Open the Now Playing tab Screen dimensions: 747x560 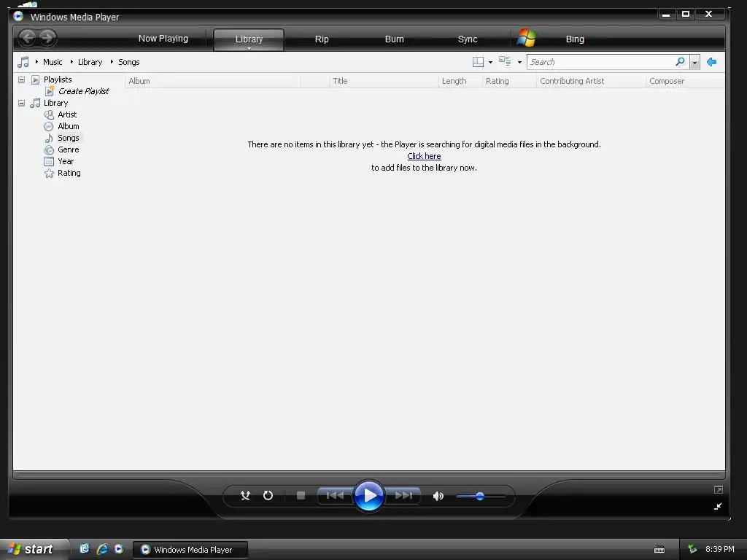163,39
